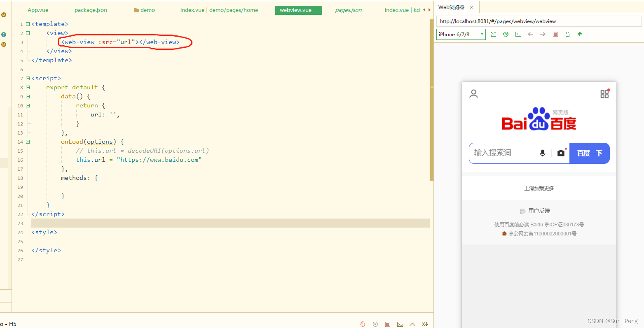Open Web browser preview settings gear
This screenshot has width=644, height=328.
point(506,34)
